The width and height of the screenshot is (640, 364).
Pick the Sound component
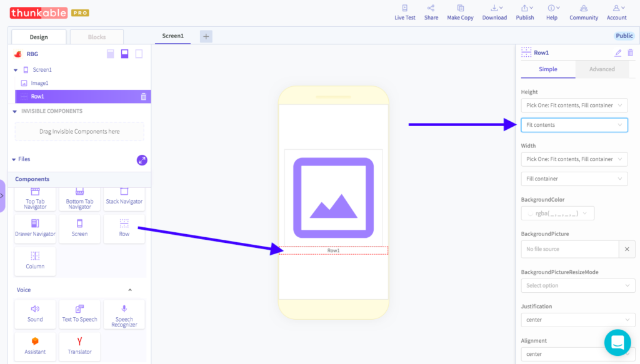click(x=35, y=314)
